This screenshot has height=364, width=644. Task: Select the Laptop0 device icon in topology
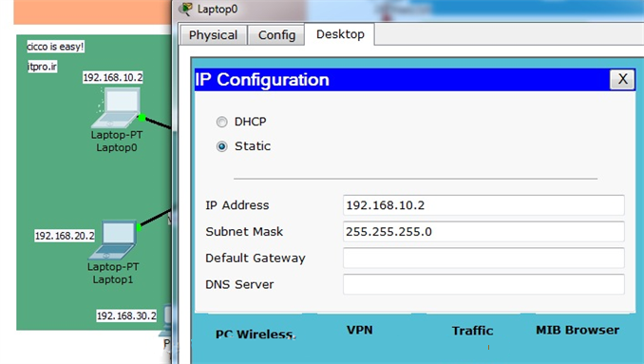point(116,107)
